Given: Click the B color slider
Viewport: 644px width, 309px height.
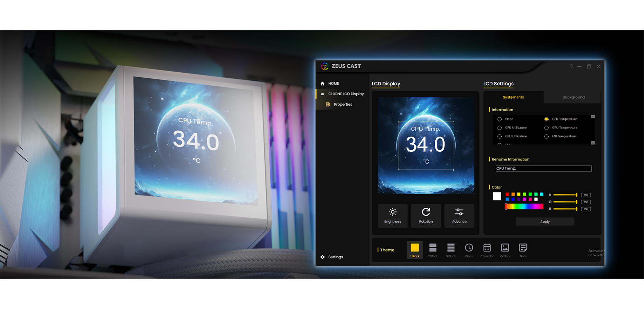Looking at the screenshot, I should (565, 209).
